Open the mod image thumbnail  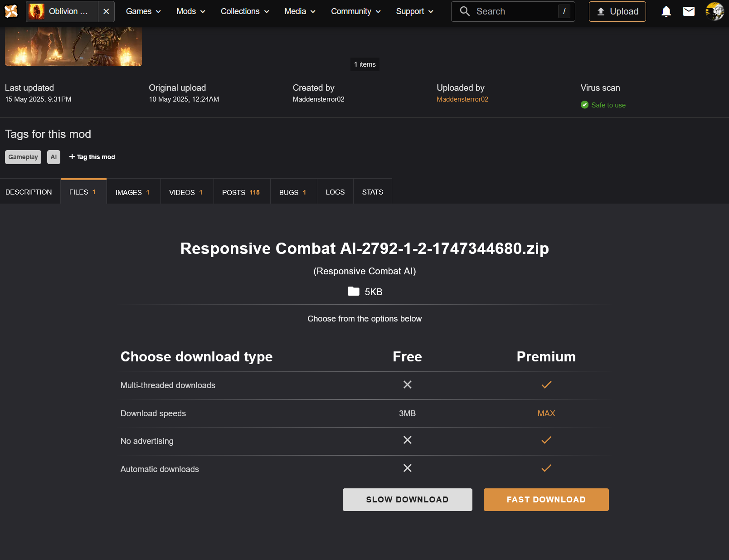point(73,46)
